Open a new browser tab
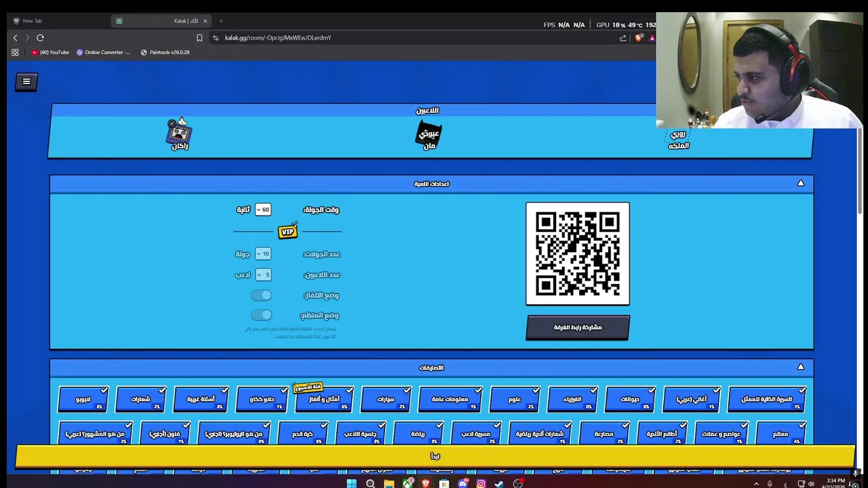This screenshot has height=488, width=868. (221, 21)
